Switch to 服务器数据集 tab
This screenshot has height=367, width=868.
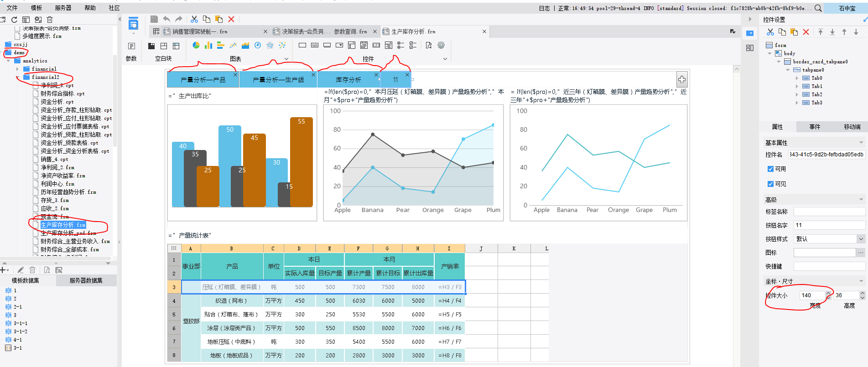86,280
